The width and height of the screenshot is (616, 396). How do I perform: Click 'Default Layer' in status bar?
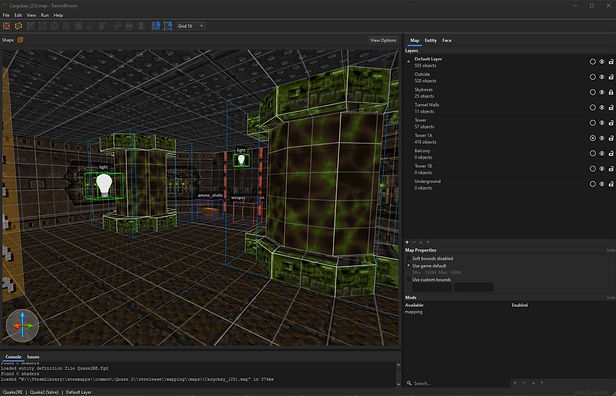pyautogui.click(x=79, y=392)
